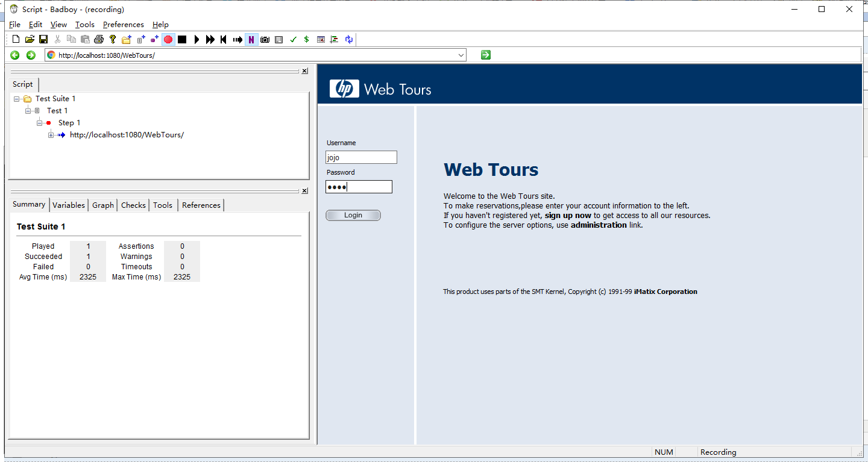
Task: Collapse the Step 1 node
Action: pyautogui.click(x=39, y=123)
